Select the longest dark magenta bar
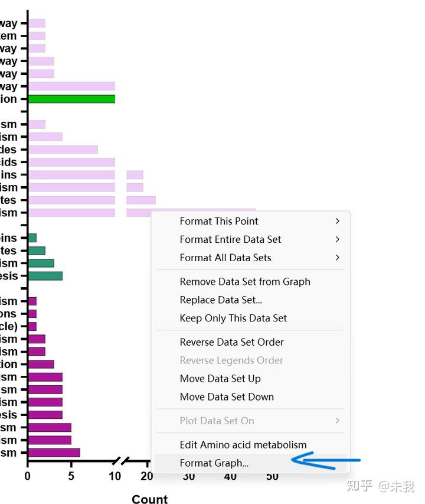 click(x=54, y=453)
